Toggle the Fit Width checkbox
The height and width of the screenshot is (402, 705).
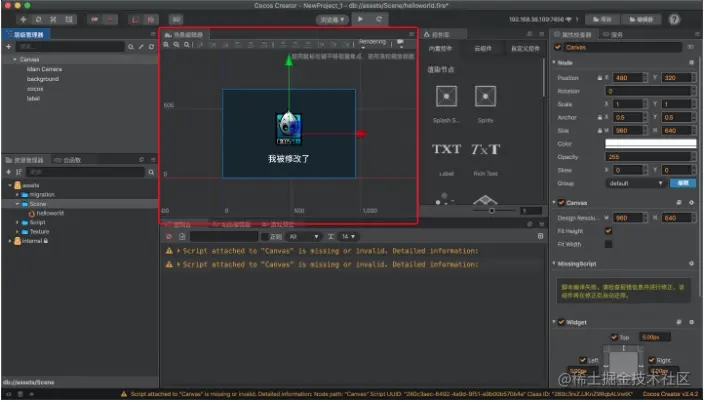(x=608, y=245)
